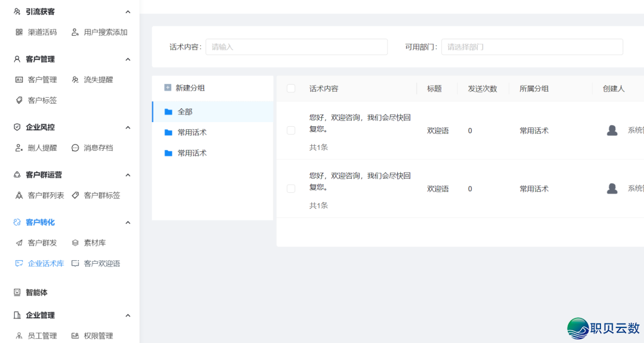Click the 消息存档 chat bubble icon
Screen dimensions: 644x343
[x=75, y=148]
